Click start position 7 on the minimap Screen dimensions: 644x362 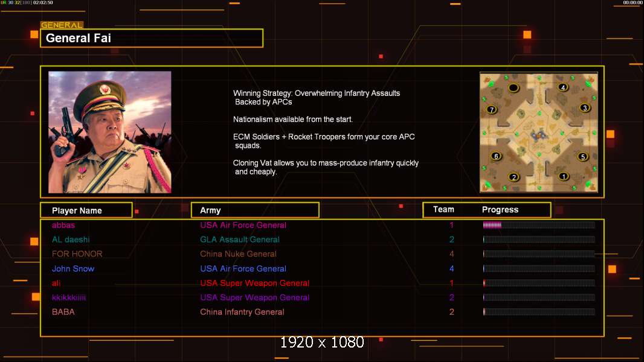pyautogui.click(x=492, y=109)
